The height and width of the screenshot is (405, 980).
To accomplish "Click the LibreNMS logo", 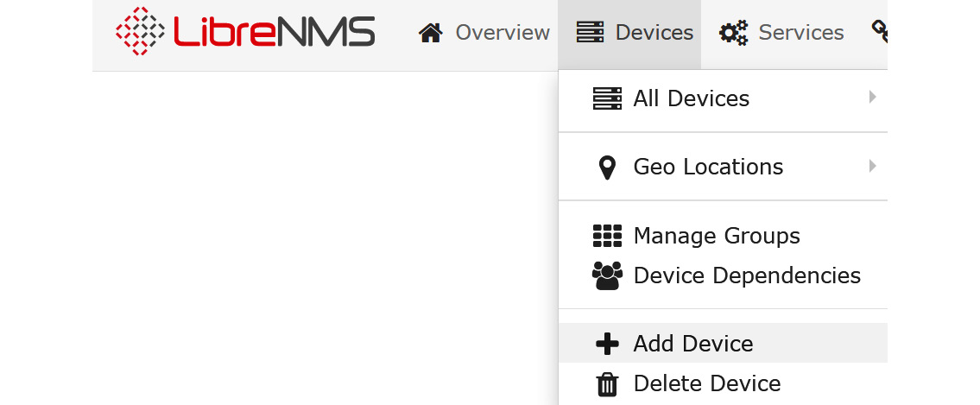I will point(245,31).
